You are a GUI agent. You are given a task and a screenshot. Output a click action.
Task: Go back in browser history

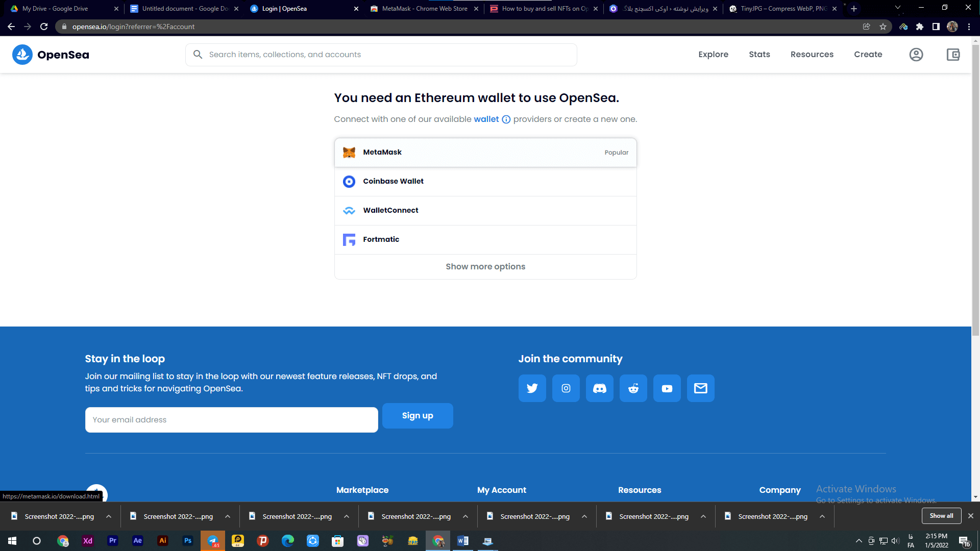(11, 27)
